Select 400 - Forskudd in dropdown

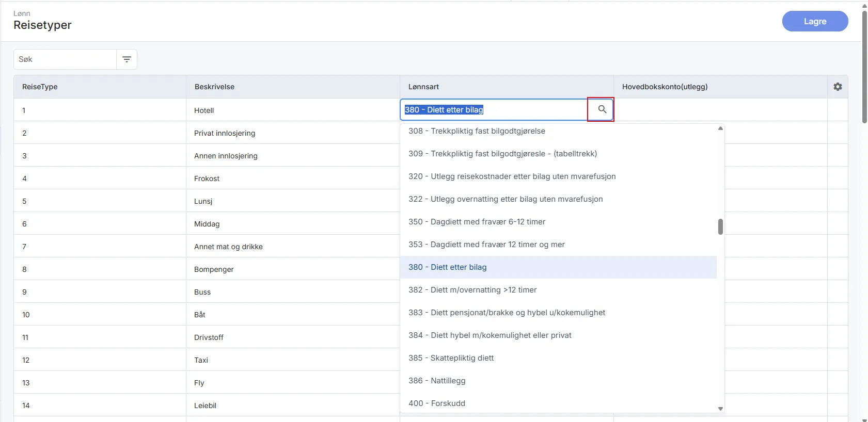(x=437, y=403)
